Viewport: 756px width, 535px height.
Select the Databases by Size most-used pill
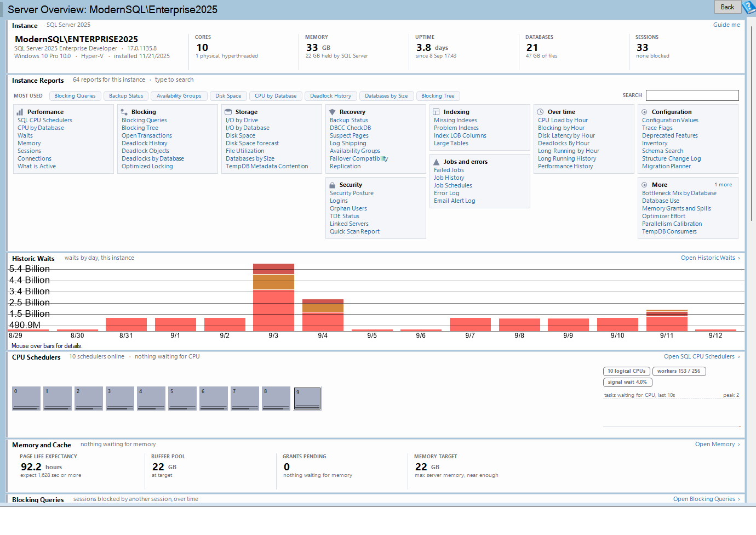click(x=386, y=96)
